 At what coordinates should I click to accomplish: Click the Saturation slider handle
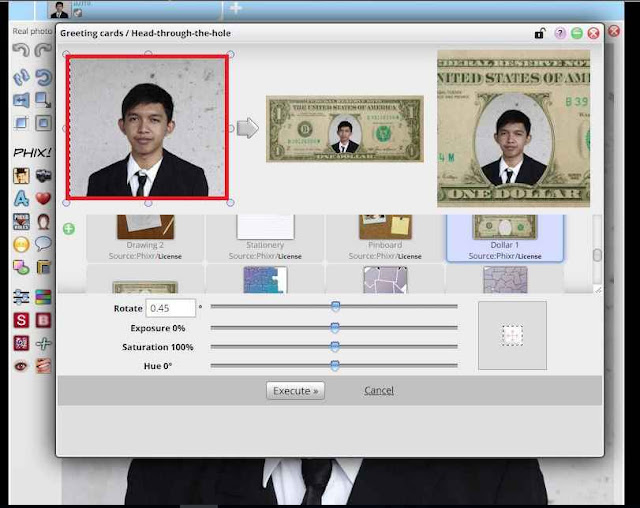tap(335, 346)
